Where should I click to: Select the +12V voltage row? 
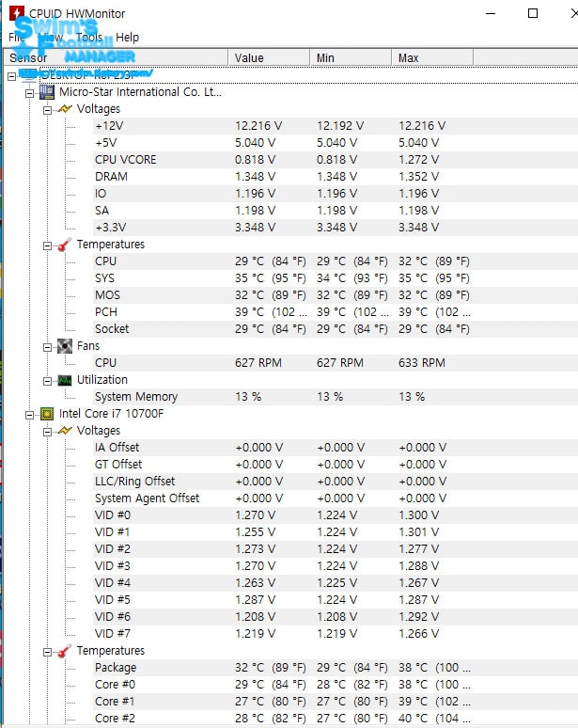tap(335, 126)
